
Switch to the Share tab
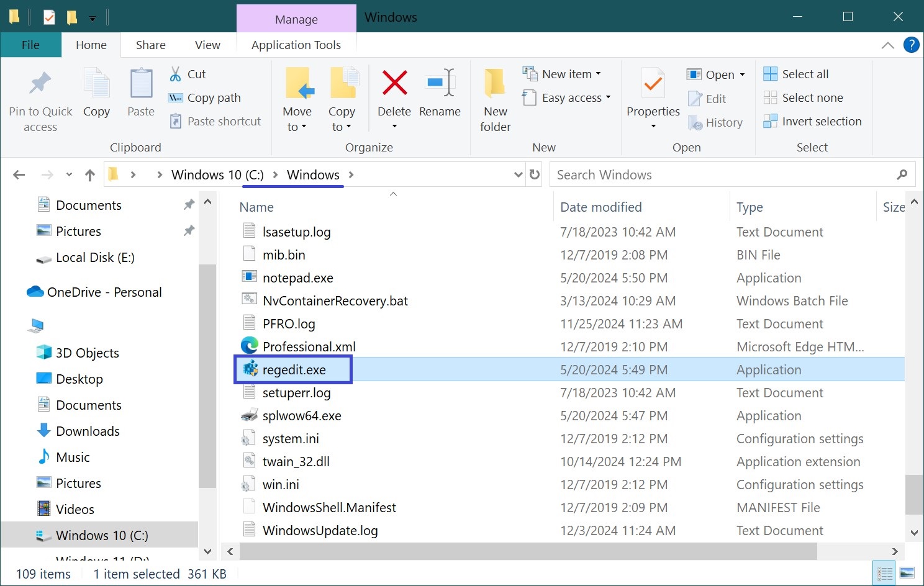pos(150,45)
